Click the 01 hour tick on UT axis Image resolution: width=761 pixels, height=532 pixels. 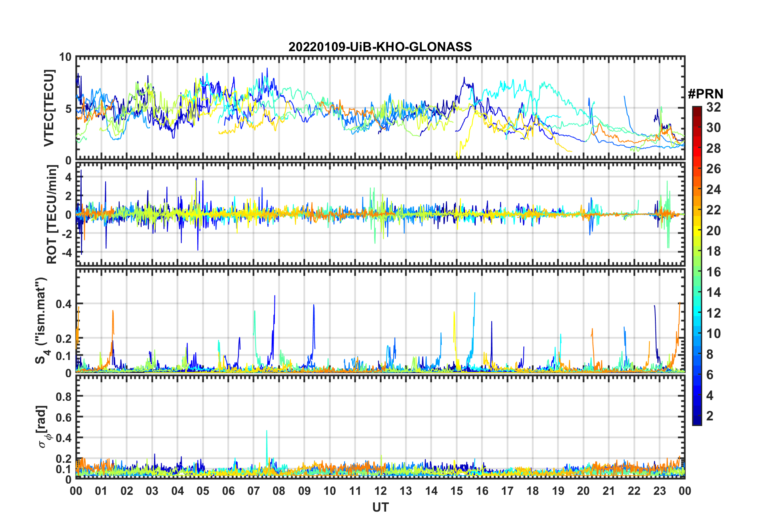(101, 491)
